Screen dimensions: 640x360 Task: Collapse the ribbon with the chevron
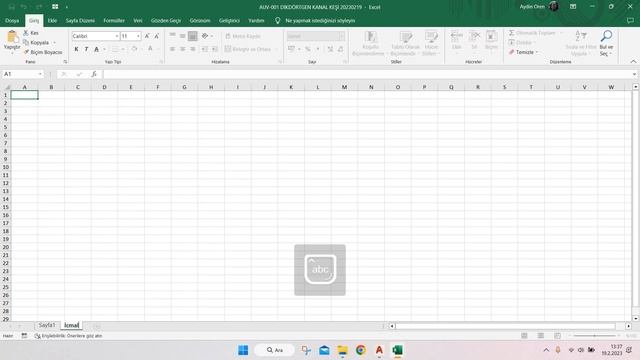click(633, 62)
